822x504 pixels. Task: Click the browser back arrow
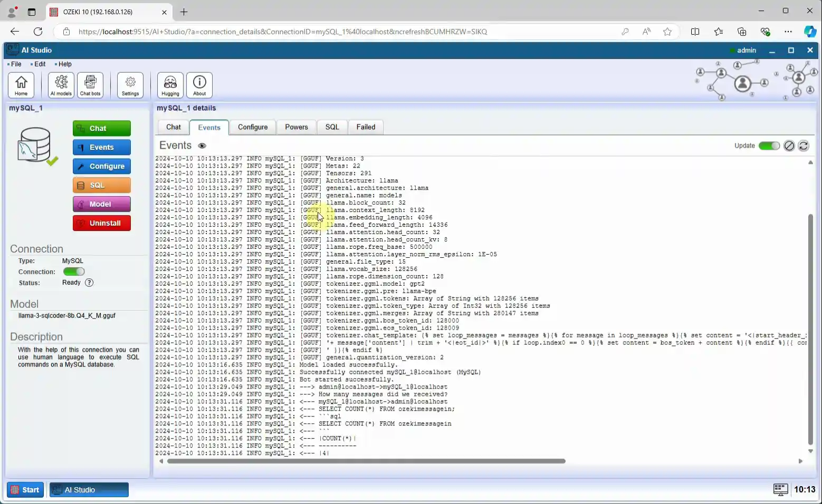point(15,32)
